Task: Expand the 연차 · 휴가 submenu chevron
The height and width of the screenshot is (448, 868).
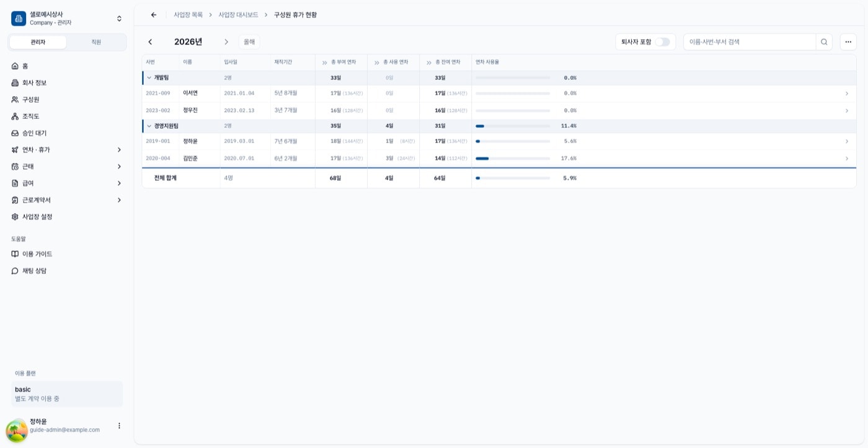Action: [119, 149]
